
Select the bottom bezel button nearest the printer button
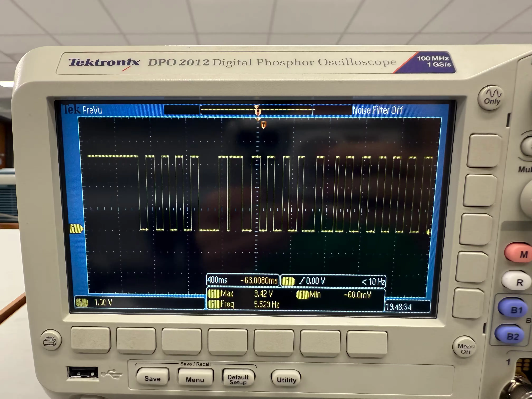pos(91,340)
